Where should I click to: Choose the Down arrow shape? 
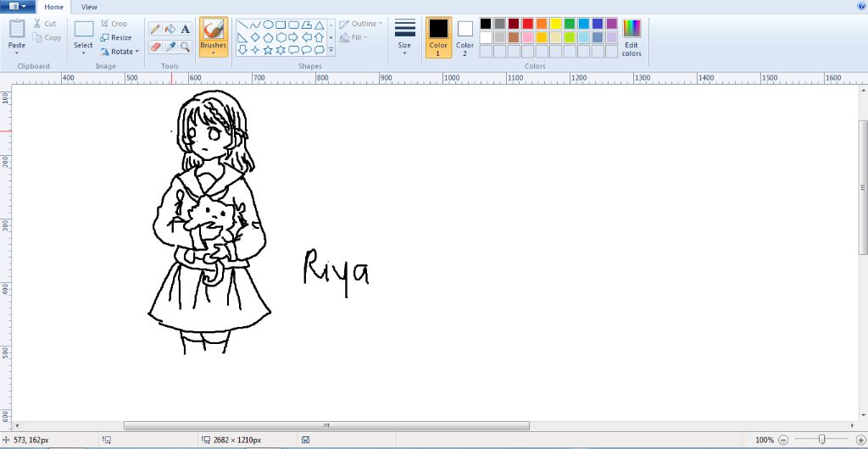(242, 50)
